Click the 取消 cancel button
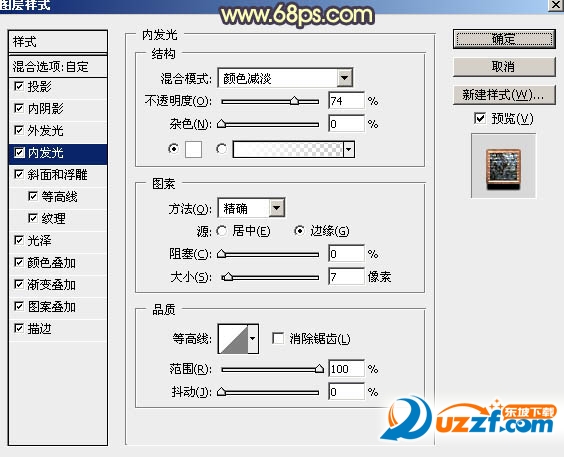This screenshot has height=457, width=564. [504, 67]
